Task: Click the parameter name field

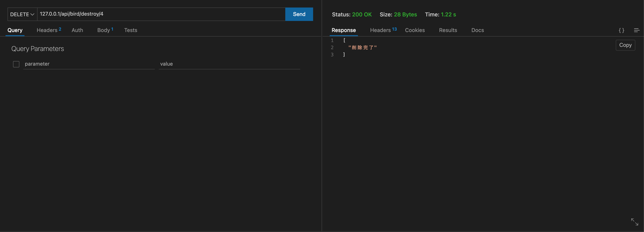Action: tap(89, 64)
